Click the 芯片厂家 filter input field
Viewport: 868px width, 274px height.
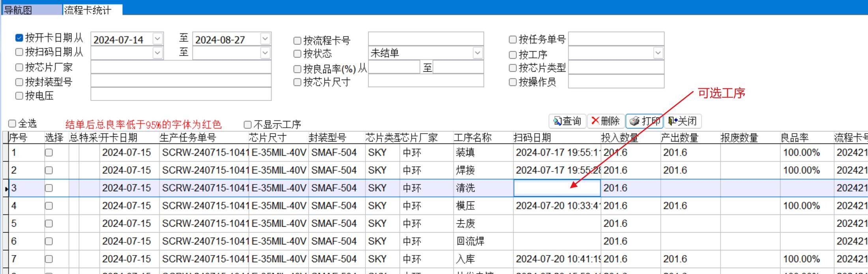(x=181, y=67)
